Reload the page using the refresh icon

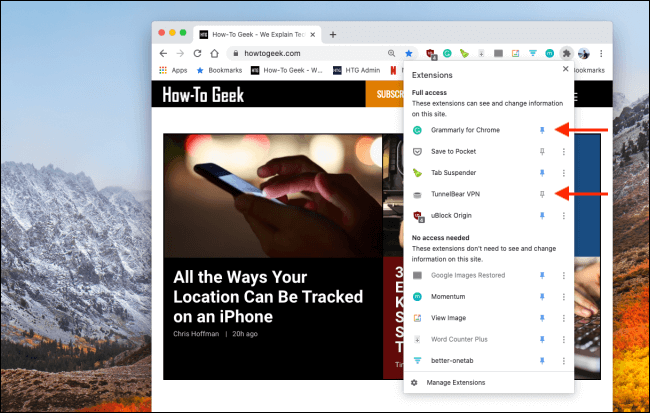tap(196, 53)
